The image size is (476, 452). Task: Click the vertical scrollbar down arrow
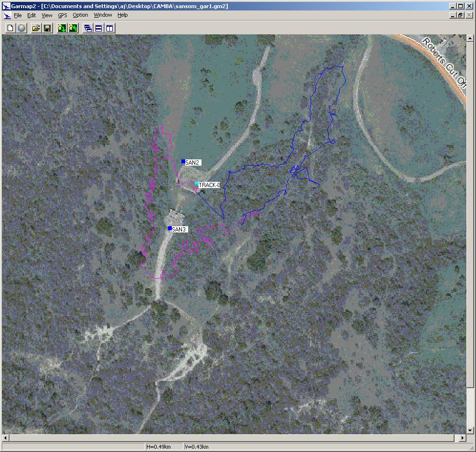470,430
